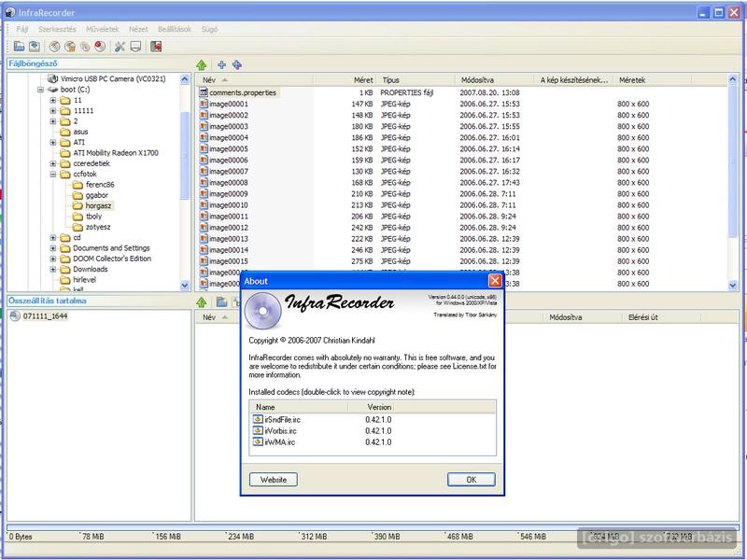Select the image00010 file
This screenshot has height=560, width=747.
229,204
